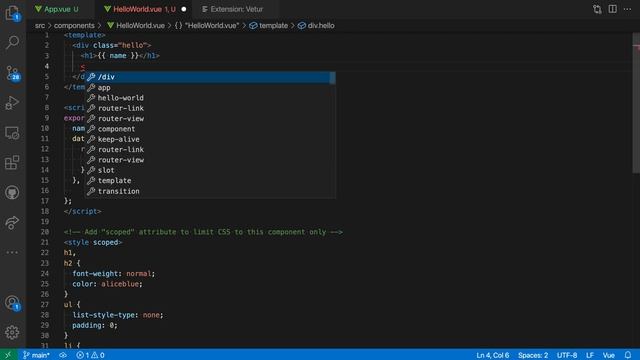The height and width of the screenshot is (360, 640).
Task: Close the unsaved HelloWorld.vue tab dot
Action: point(184,9)
